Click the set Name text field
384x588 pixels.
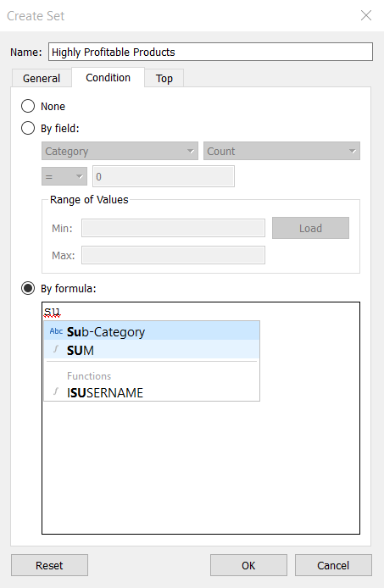point(210,52)
